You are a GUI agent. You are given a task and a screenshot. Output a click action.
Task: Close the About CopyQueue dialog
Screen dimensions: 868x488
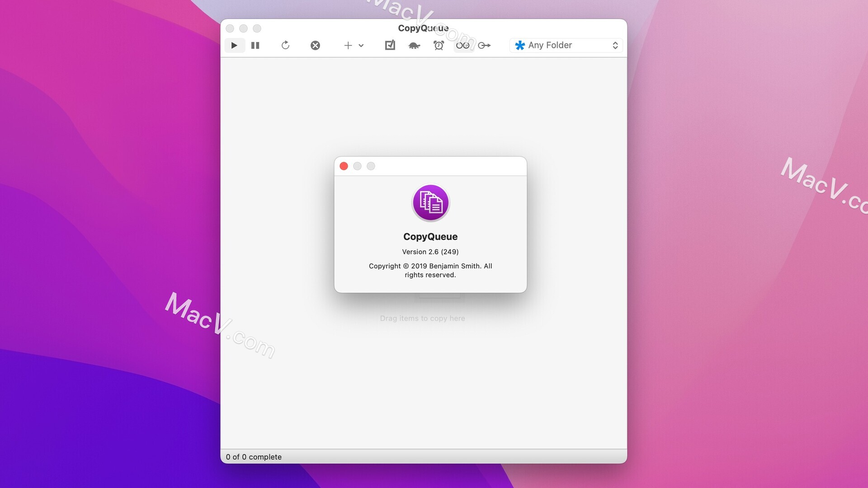pos(344,166)
